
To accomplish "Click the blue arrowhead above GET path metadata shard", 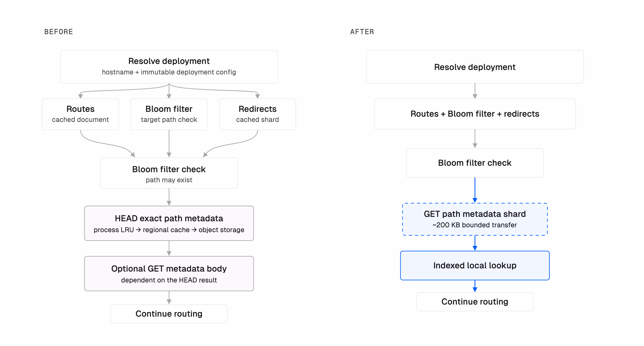I will 475,200.
